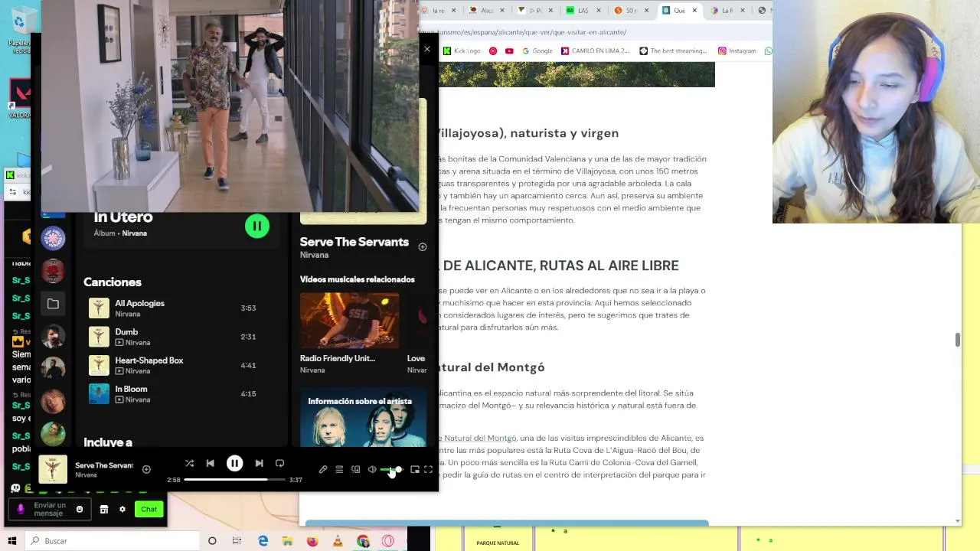Open Spotify miniplayer icon

coord(415,470)
